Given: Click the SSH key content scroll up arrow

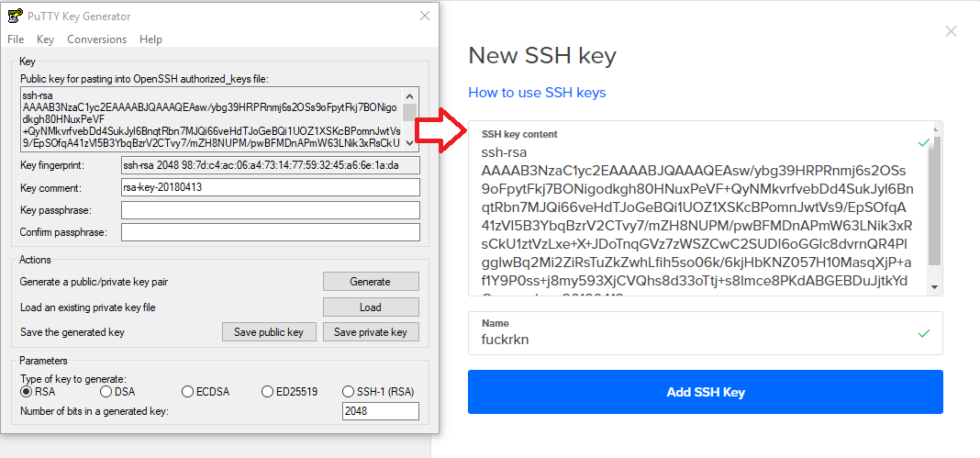Looking at the screenshot, I should pos(934,129).
